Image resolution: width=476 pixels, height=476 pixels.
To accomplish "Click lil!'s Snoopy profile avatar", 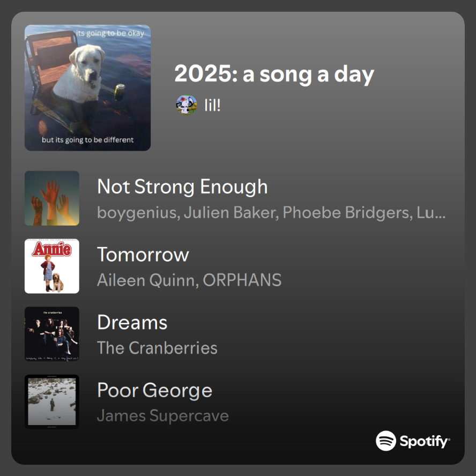I will click(186, 105).
